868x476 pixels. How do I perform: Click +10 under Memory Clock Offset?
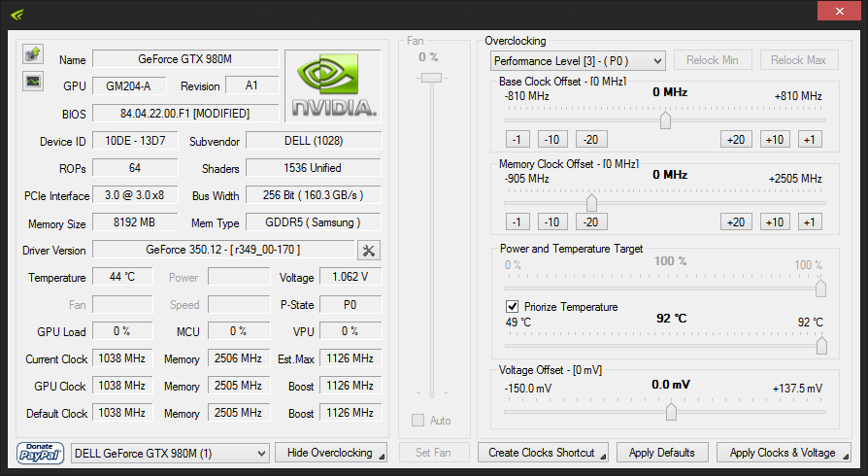point(775,222)
